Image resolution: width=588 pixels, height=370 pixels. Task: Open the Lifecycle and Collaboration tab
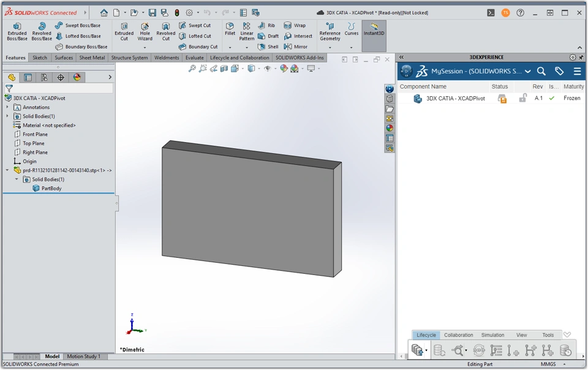[x=239, y=58]
